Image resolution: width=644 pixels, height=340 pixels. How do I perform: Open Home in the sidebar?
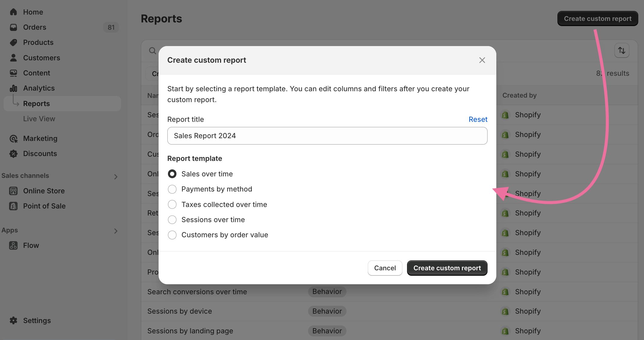33,12
